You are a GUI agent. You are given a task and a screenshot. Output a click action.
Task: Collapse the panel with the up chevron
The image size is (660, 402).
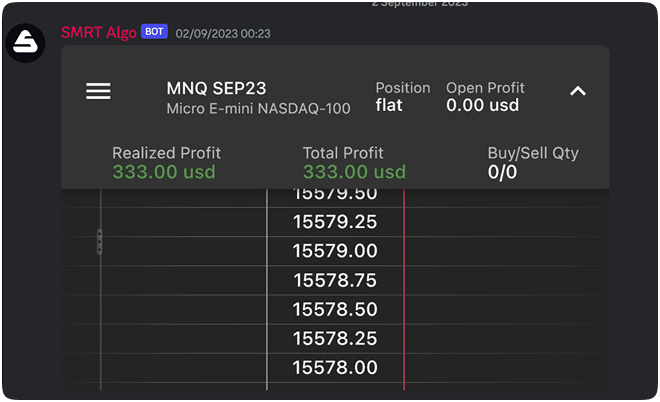[577, 91]
